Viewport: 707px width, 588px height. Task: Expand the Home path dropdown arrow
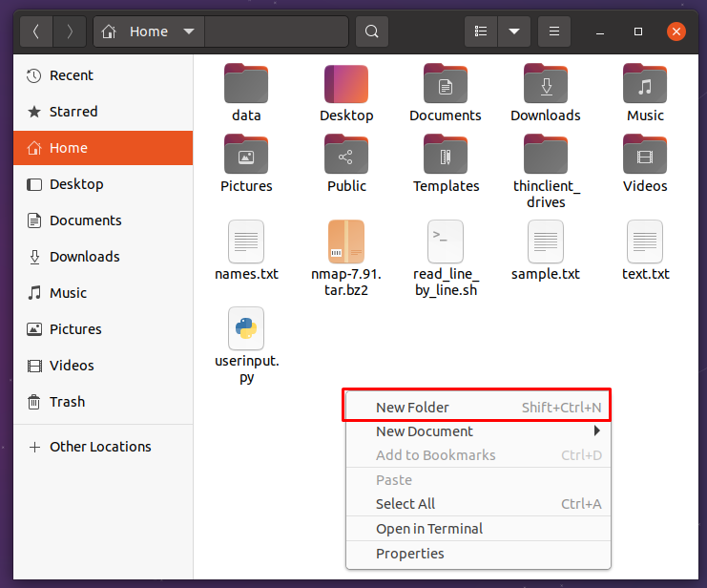[189, 31]
